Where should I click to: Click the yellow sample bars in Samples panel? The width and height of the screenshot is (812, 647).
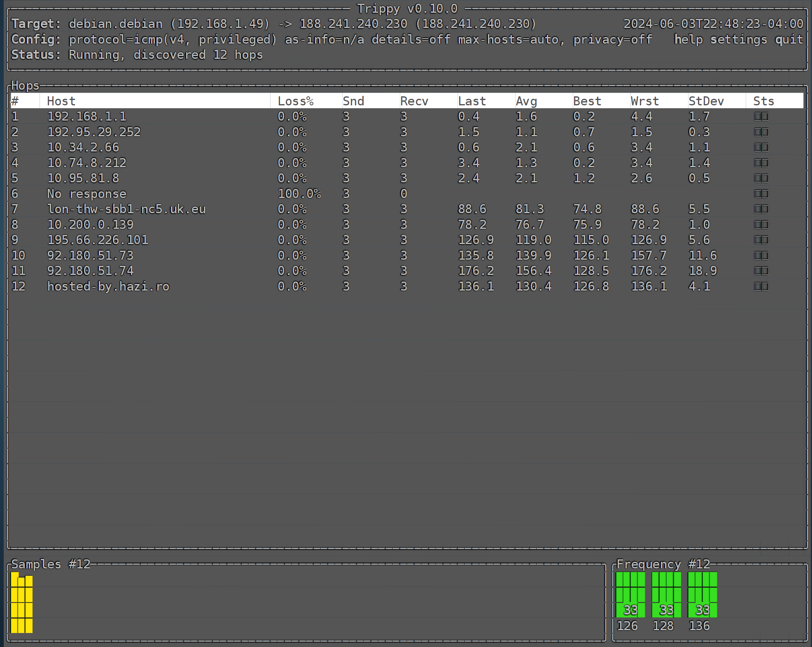point(21,603)
